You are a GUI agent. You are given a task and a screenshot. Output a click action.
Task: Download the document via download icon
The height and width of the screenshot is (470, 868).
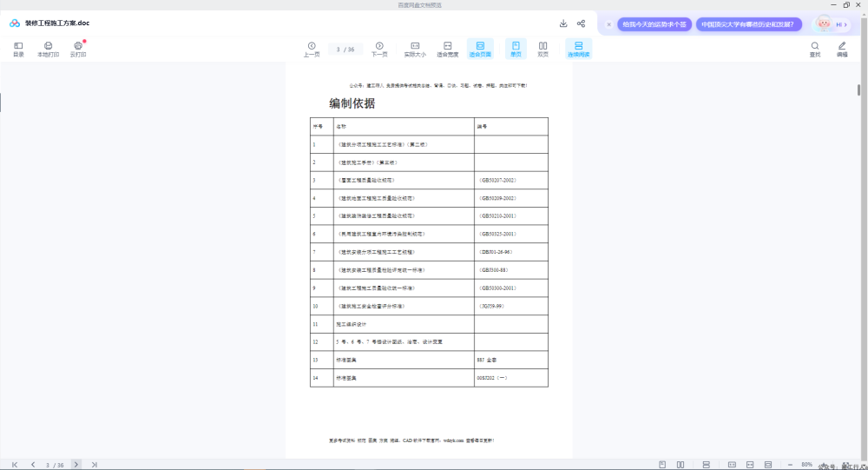(x=563, y=23)
